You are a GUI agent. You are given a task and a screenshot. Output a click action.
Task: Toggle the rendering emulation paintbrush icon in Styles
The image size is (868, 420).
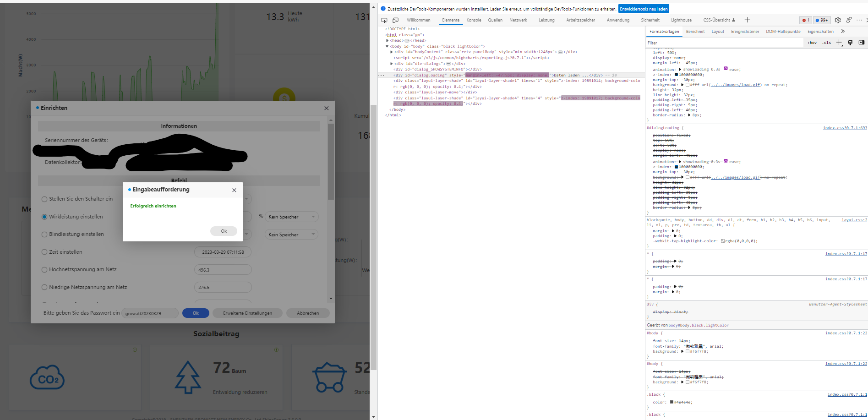click(x=850, y=43)
